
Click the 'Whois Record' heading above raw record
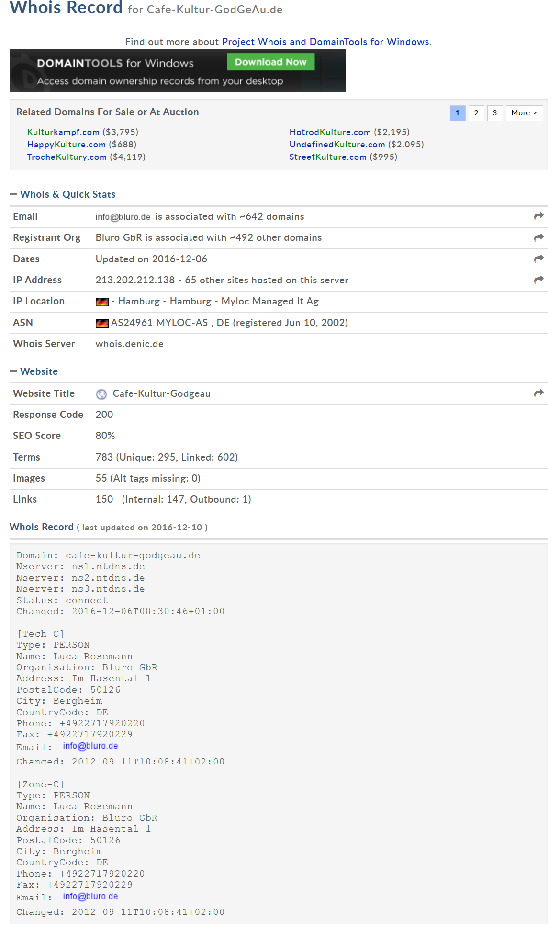(x=42, y=527)
